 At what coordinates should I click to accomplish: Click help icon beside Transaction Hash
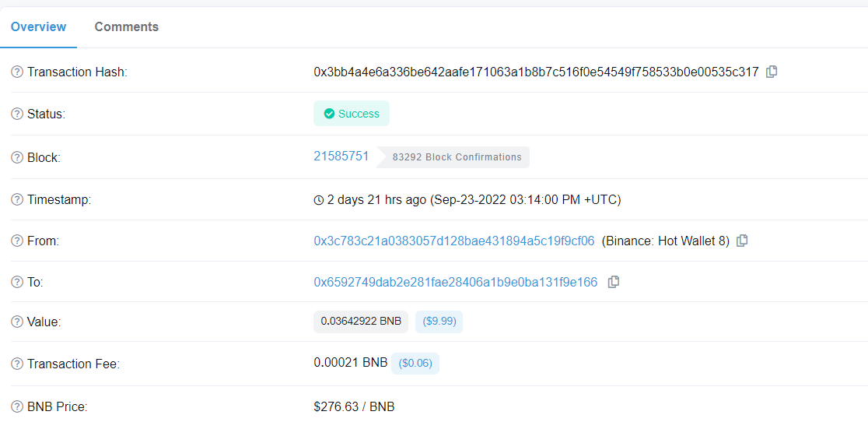(x=17, y=72)
